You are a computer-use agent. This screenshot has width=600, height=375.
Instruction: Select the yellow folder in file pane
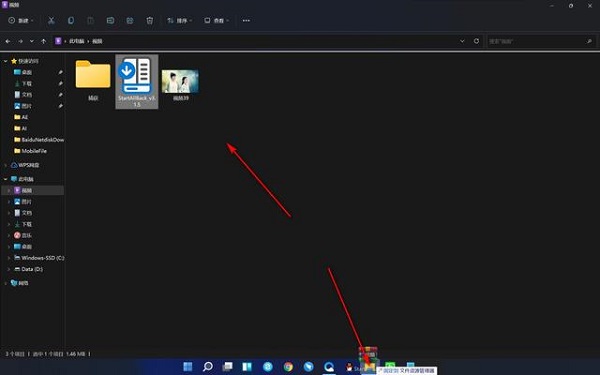click(93, 74)
